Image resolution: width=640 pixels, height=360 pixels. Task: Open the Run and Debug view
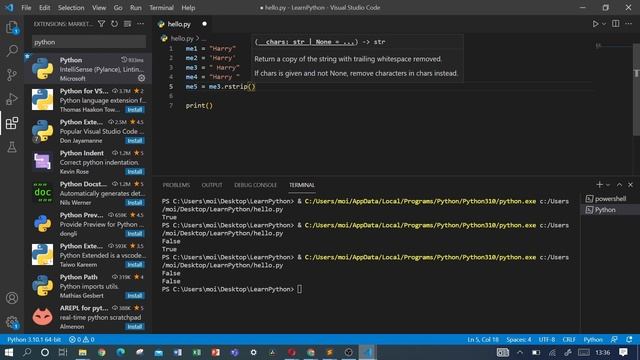[x=12, y=99]
